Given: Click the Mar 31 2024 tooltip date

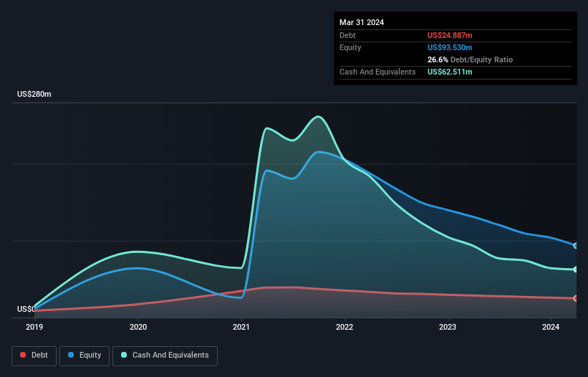Looking at the screenshot, I should pos(362,22).
